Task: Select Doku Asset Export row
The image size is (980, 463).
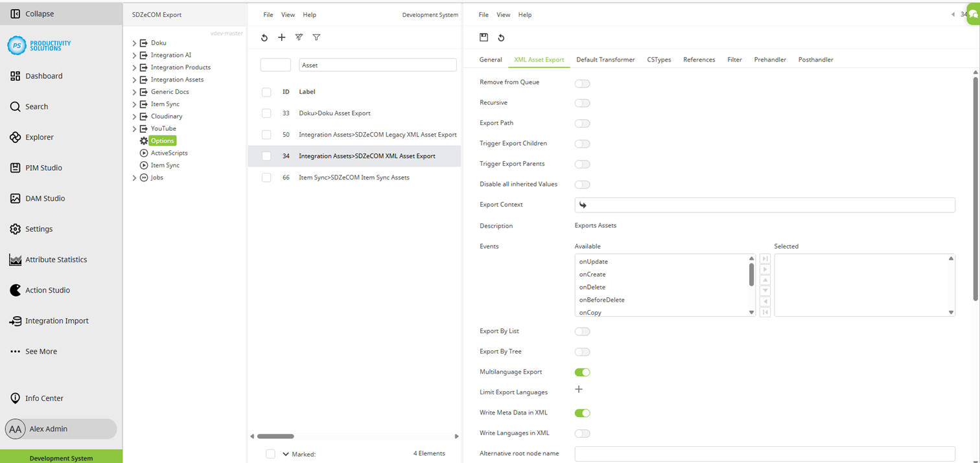Action: [355, 113]
